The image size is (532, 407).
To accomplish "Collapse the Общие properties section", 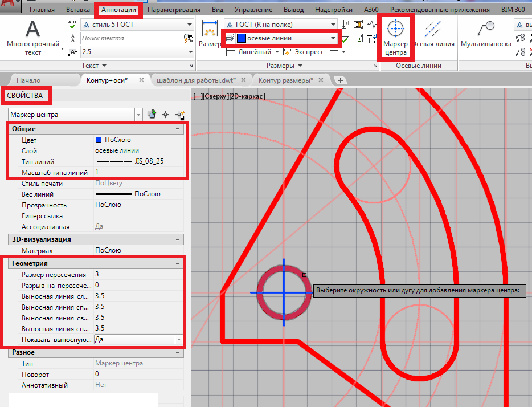I will [x=179, y=129].
